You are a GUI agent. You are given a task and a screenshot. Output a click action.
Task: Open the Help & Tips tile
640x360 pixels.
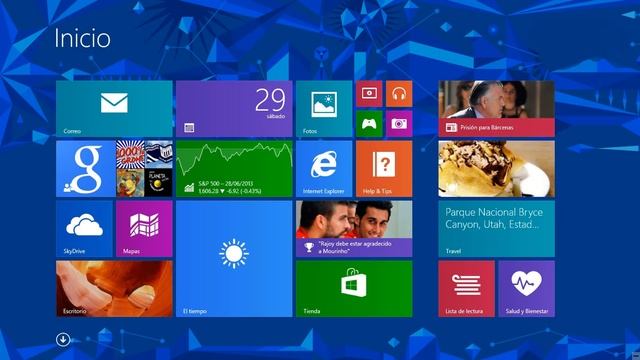(384, 169)
